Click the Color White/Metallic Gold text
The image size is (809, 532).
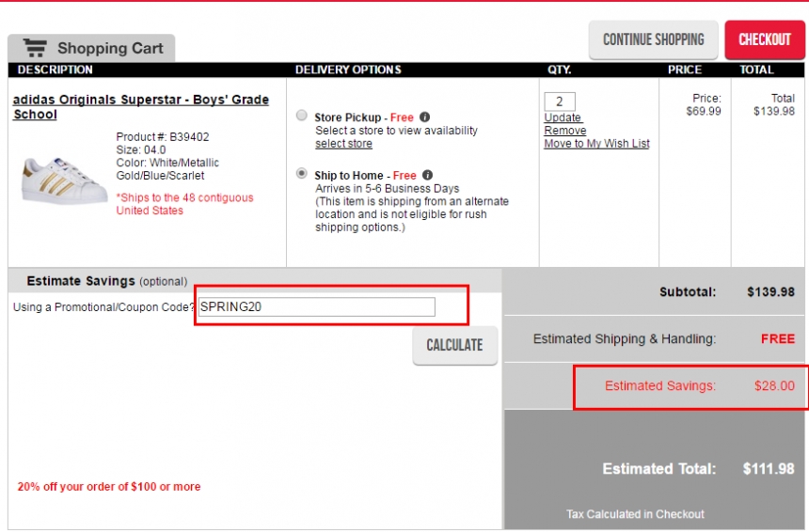[x=167, y=169]
